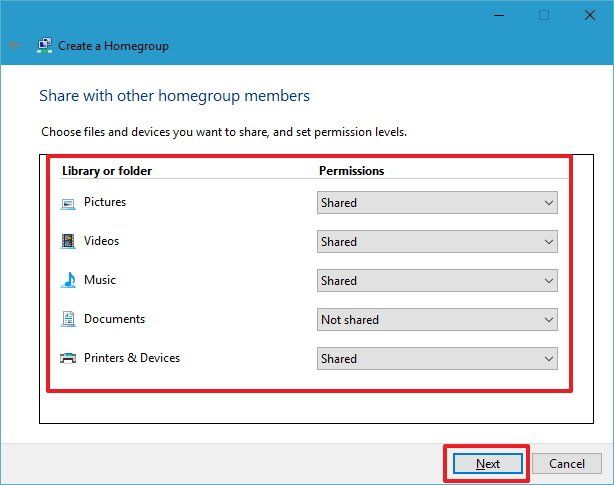Click the Documents page icon
Viewport: 614px width, 485px height.
click(x=68, y=319)
